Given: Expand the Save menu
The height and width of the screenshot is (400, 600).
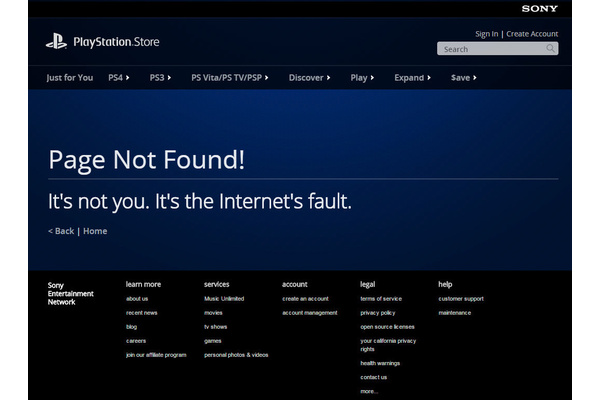Looking at the screenshot, I should point(464,78).
